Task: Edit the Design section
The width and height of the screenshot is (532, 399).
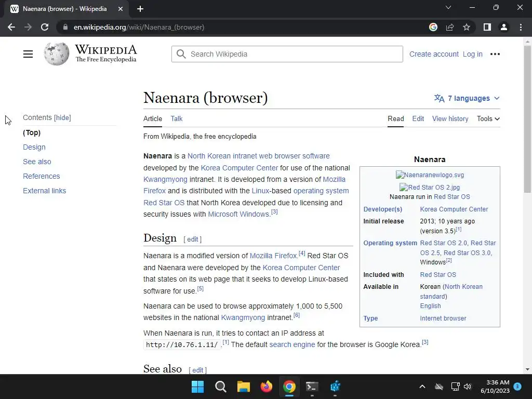Action: click(192, 239)
